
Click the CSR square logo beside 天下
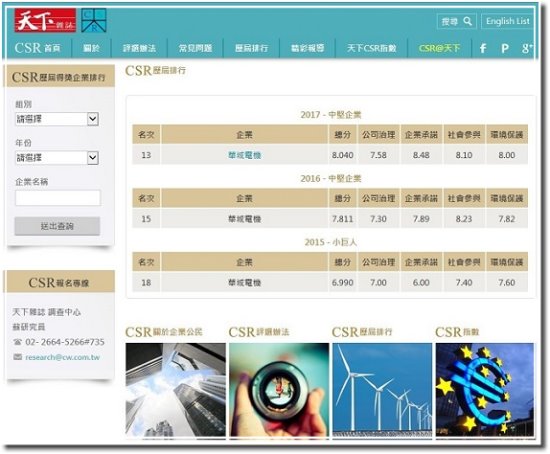tap(94, 20)
